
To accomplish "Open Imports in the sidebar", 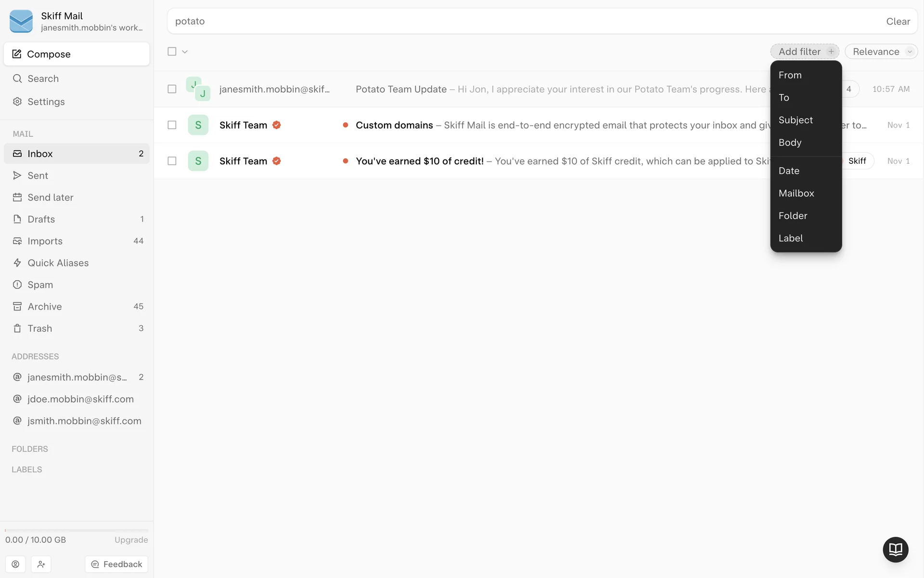I will point(45,241).
